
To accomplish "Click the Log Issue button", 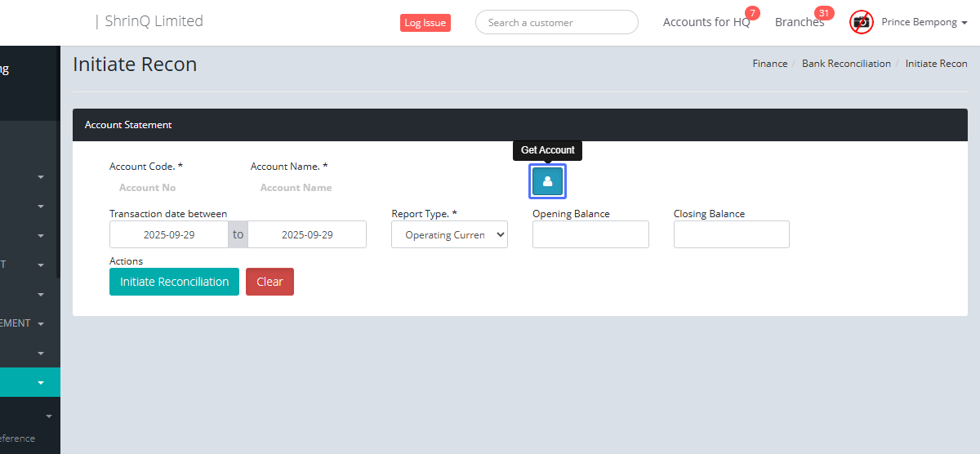I will (x=425, y=23).
